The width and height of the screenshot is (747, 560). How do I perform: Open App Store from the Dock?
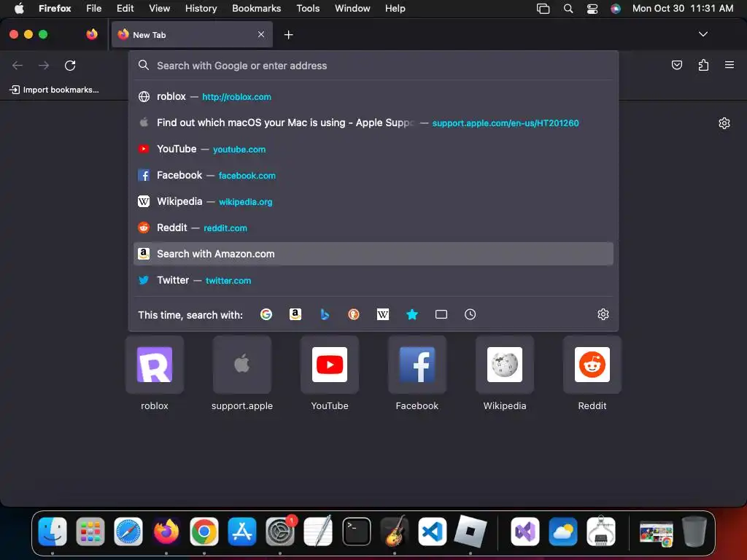[242, 532]
